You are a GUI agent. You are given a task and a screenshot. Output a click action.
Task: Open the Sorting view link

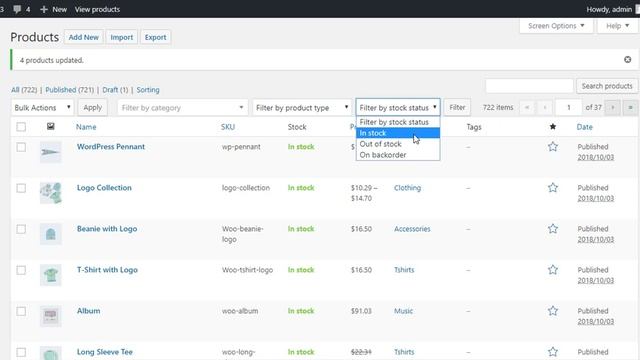coord(148,90)
